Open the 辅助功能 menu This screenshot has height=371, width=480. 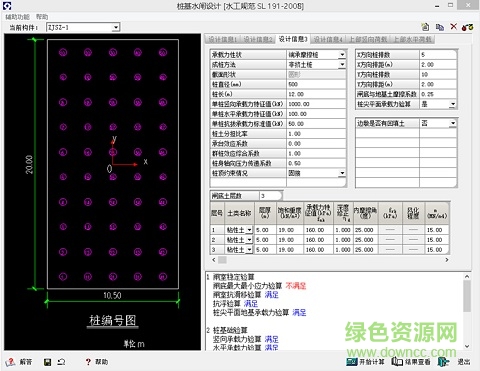click(17, 17)
